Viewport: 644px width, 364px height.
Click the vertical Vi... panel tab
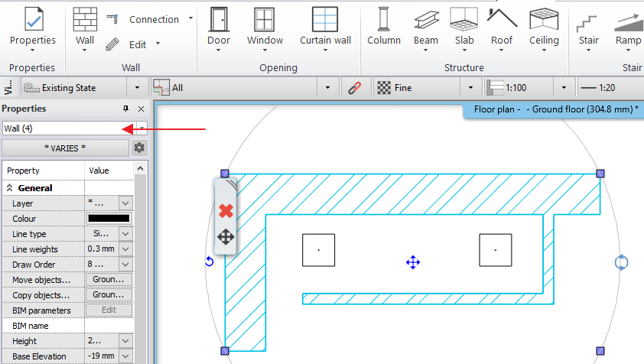pos(8,87)
